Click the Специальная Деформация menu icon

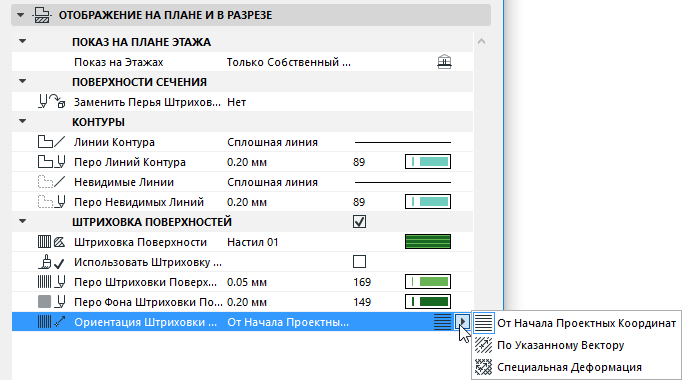coord(483,367)
